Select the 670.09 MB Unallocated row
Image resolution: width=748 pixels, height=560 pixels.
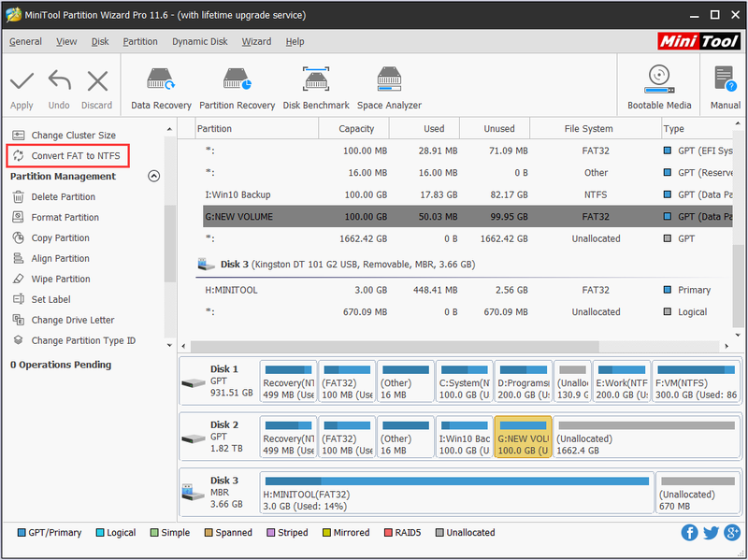(x=467, y=312)
